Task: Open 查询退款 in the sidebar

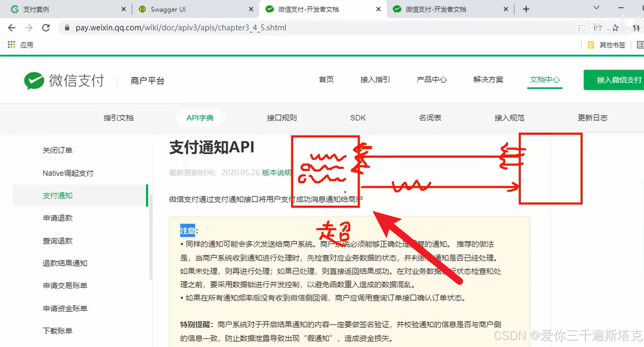Action: [58, 241]
